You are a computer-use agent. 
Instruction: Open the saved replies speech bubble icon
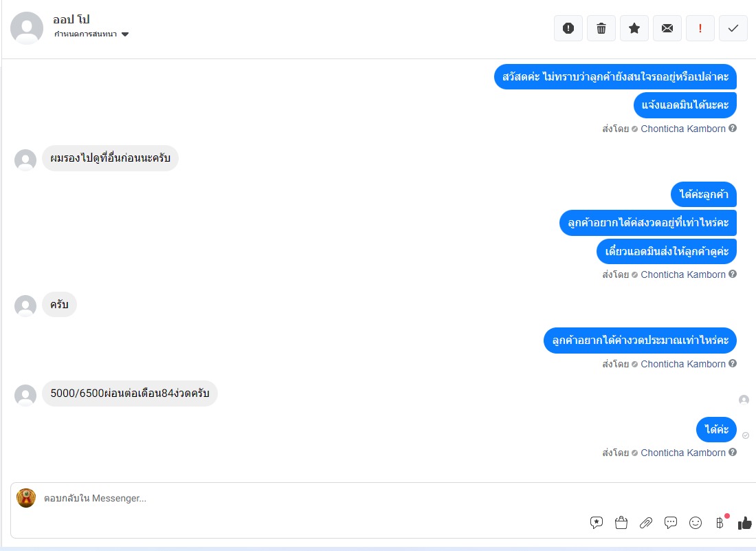tap(597, 523)
